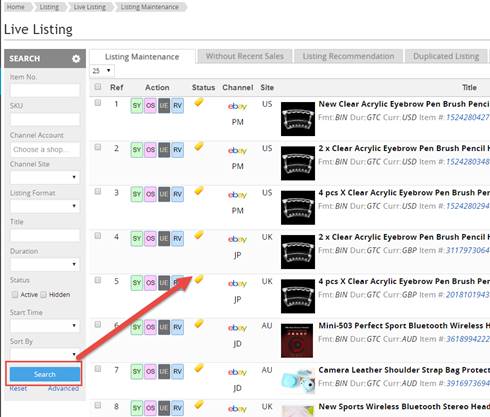Click OS action icon in row 2
The image size is (490, 417).
tap(150, 150)
